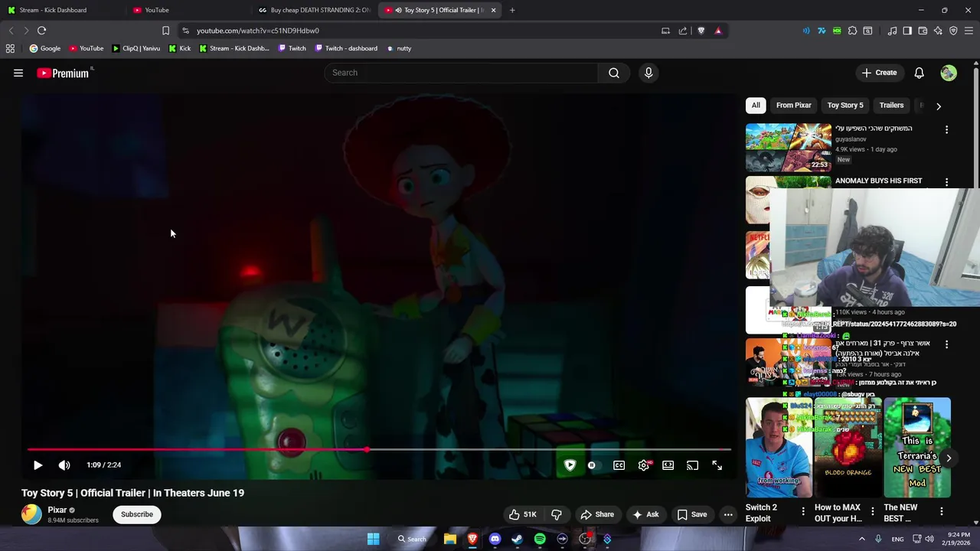
Task: Select the Toy Story 5 filter chip
Action: [844, 105]
